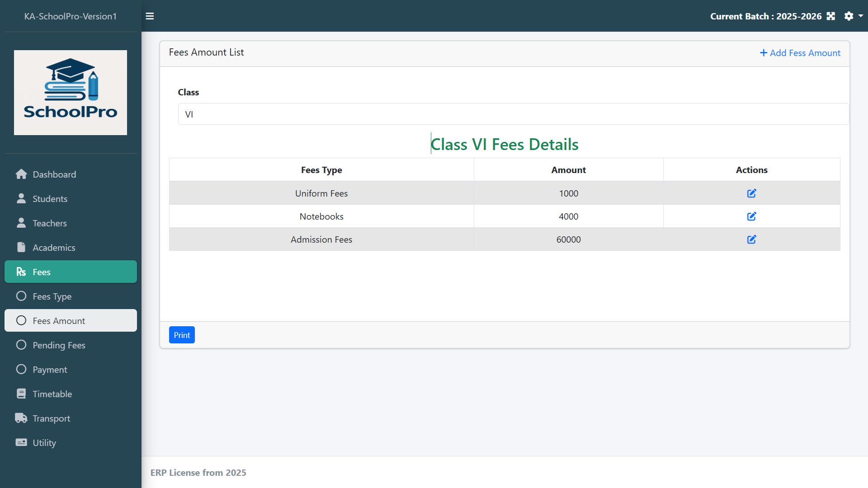Open the Utility sidebar menu item
Viewport: 868px width, 488px height.
click(44, 443)
